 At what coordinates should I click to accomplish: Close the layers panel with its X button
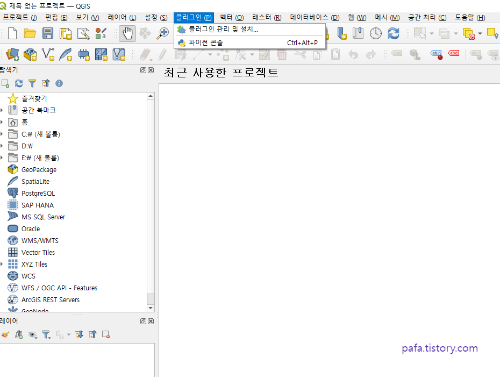coord(151,321)
